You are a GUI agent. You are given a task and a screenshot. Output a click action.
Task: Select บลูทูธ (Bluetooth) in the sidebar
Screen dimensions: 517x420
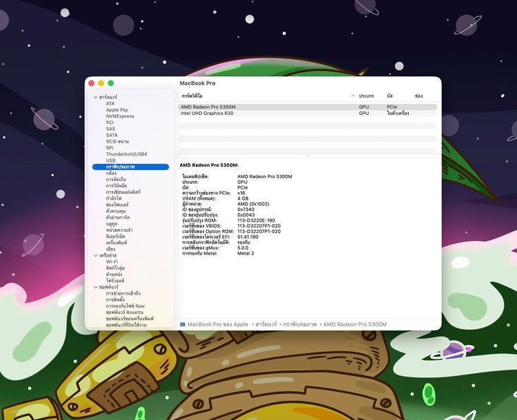[112, 224]
